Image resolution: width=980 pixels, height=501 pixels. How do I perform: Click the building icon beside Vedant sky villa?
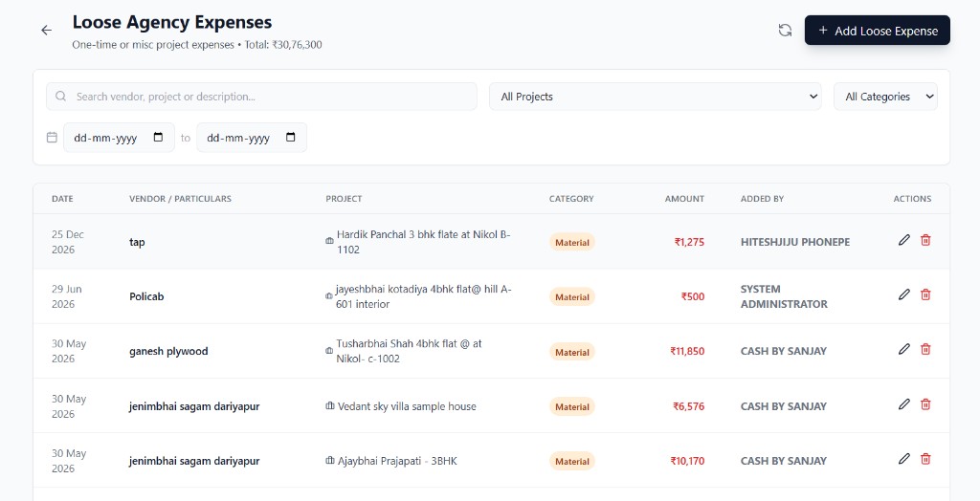coord(330,406)
